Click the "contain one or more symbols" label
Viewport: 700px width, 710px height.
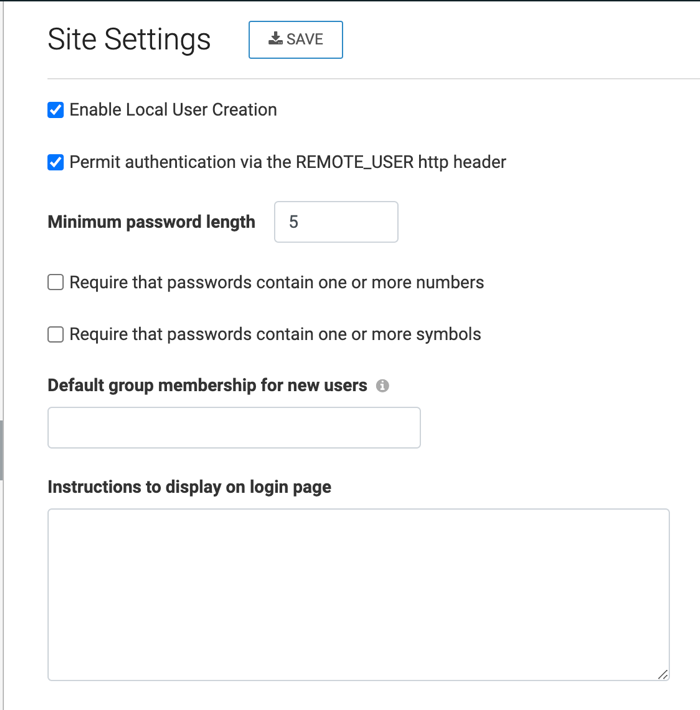coord(275,335)
